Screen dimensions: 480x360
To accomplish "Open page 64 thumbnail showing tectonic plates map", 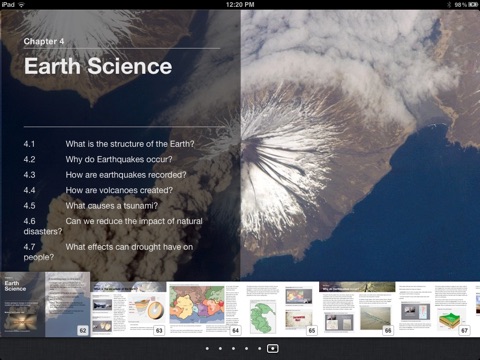I will click(204, 309).
